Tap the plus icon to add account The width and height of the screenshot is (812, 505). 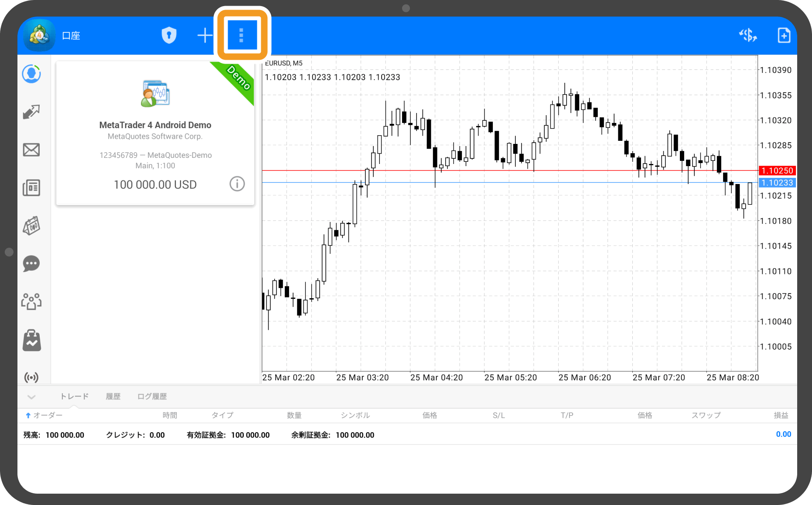(205, 35)
